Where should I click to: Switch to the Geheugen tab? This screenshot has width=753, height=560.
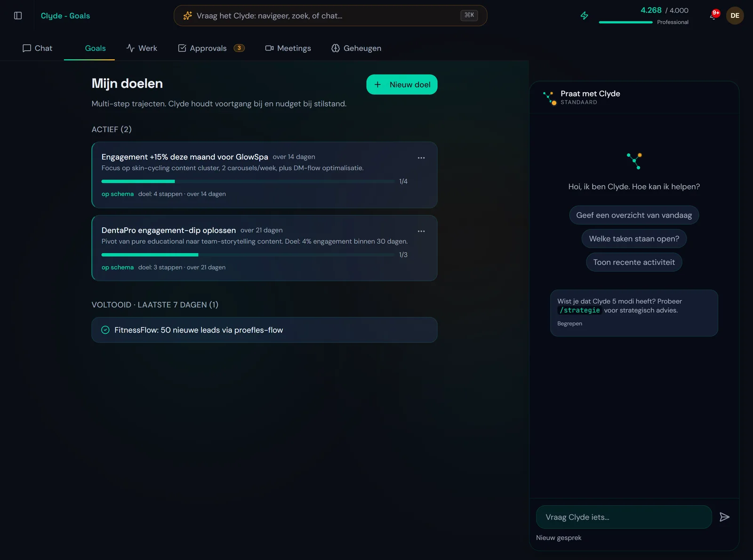pos(356,48)
